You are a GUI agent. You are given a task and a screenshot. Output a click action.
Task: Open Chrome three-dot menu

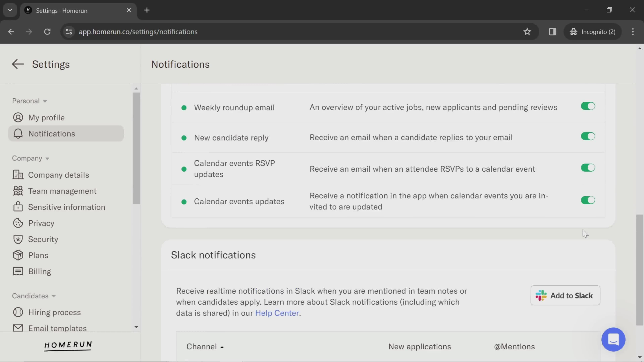633,32
